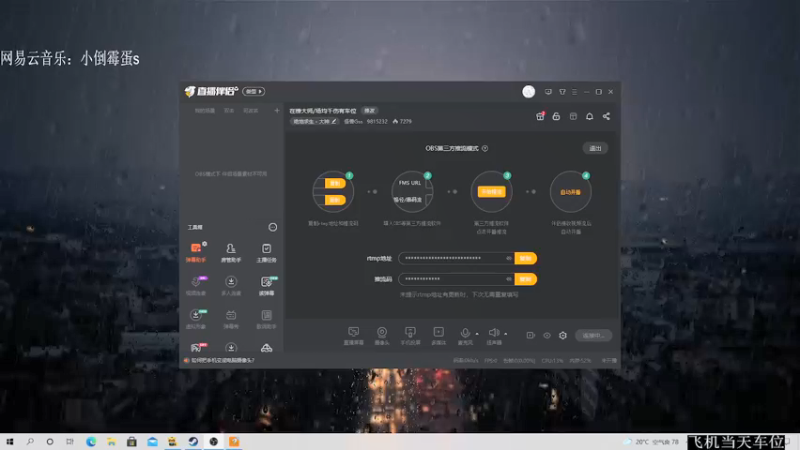The width and height of the screenshot is (800, 450).
Task: Show the hidden rtmp地址 with eye icon
Action: tap(509, 258)
